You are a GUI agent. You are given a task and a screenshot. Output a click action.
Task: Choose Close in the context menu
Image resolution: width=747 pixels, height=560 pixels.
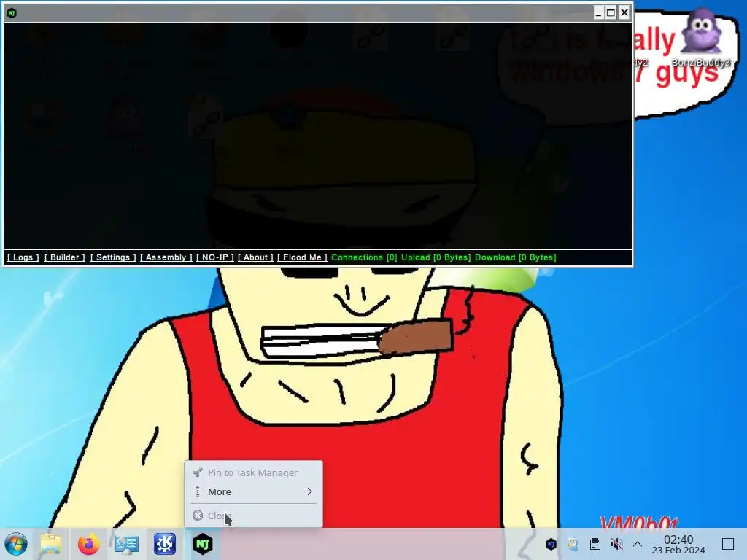253,516
